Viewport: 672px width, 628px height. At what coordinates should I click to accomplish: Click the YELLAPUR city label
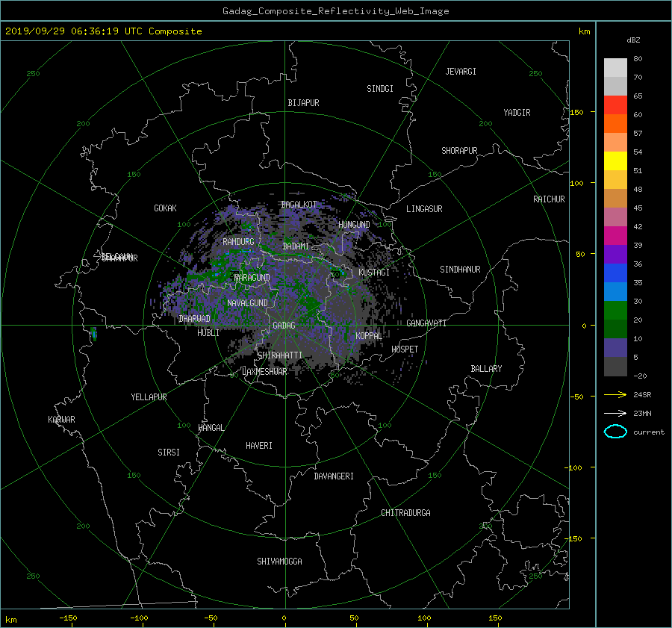coord(149,397)
